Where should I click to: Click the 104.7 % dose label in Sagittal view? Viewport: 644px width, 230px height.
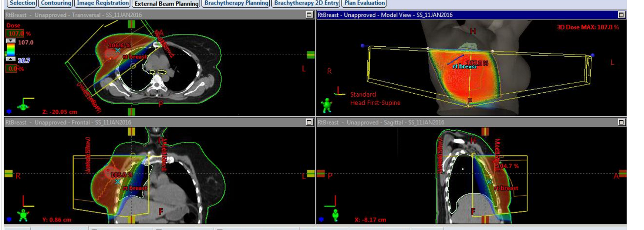point(508,166)
